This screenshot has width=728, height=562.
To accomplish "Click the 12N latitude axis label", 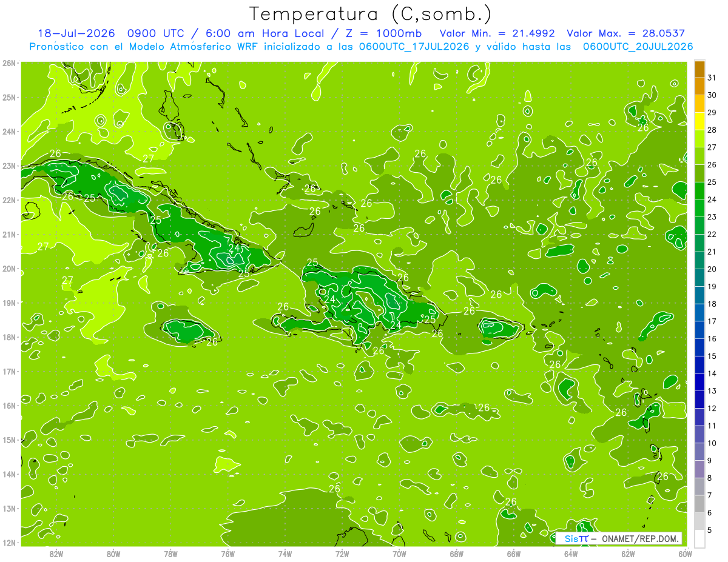I will (9, 543).
